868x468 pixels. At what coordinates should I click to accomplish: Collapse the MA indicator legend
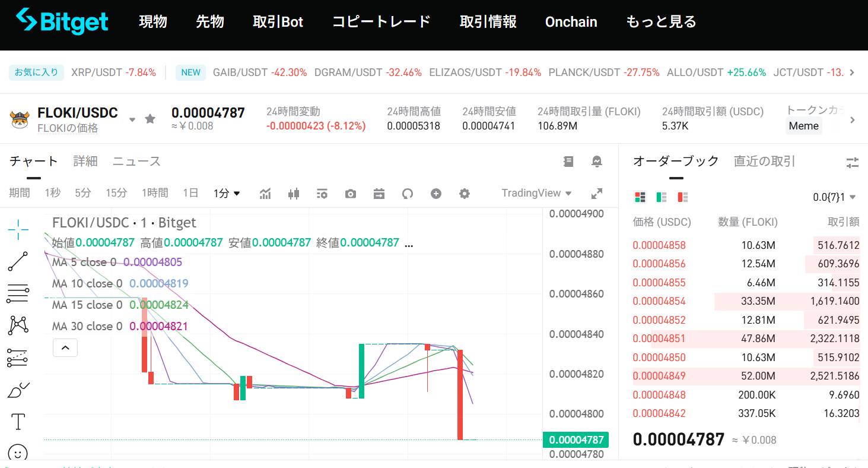65,347
